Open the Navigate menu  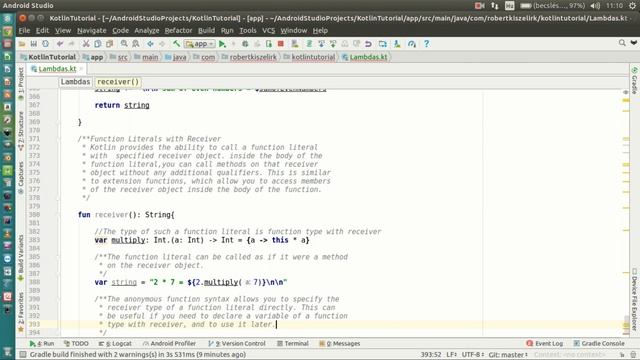click(91, 31)
